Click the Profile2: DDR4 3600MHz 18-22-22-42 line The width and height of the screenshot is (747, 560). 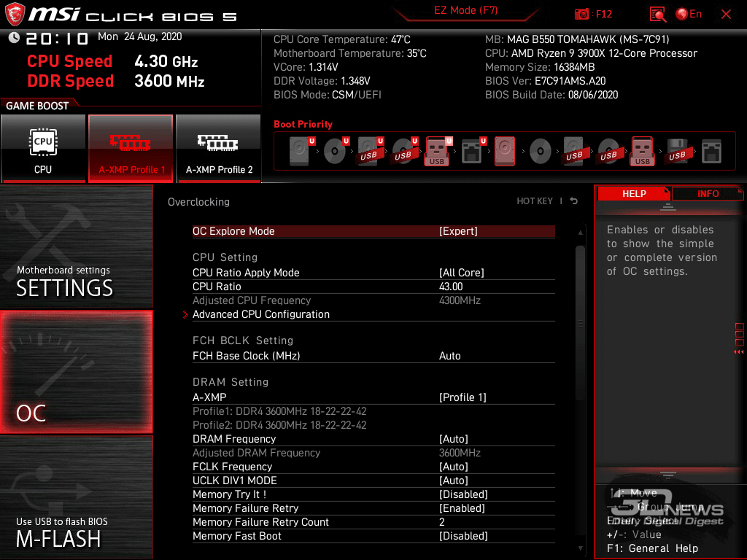pyautogui.click(x=279, y=425)
